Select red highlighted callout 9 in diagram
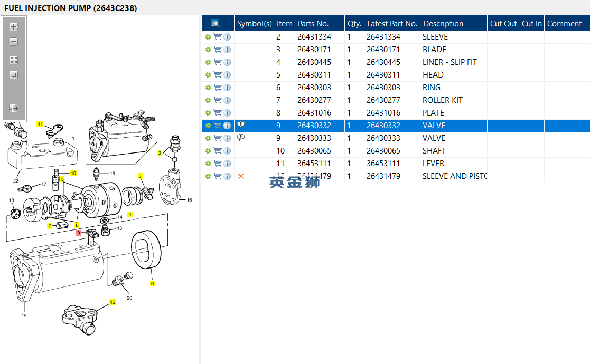Image resolution: width=590 pixels, height=364 pixels. tap(79, 233)
